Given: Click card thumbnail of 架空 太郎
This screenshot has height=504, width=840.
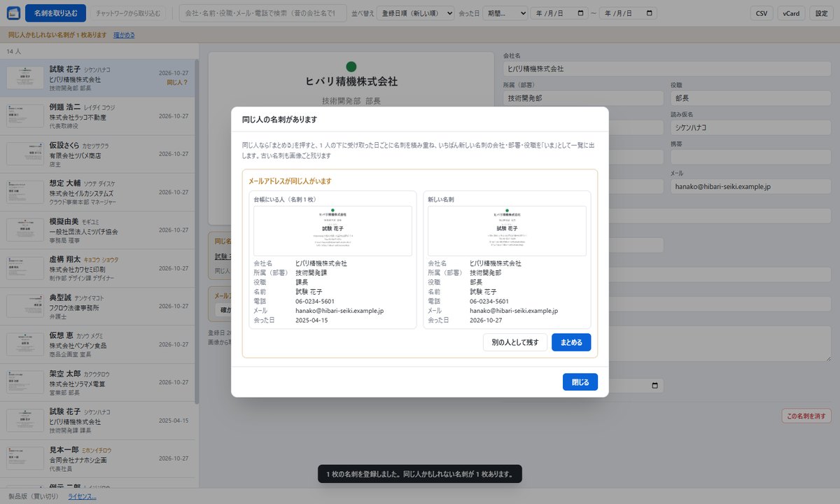Looking at the screenshot, I should (25, 383).
